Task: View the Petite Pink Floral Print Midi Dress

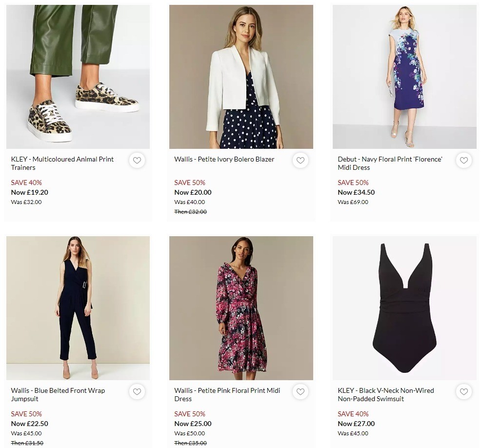Action: 227,394
